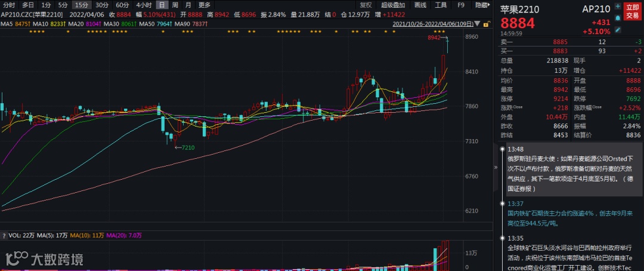Select the 月 monthly period tab
This screenshot has width=644, height=271.
click(x=188, y=5)
